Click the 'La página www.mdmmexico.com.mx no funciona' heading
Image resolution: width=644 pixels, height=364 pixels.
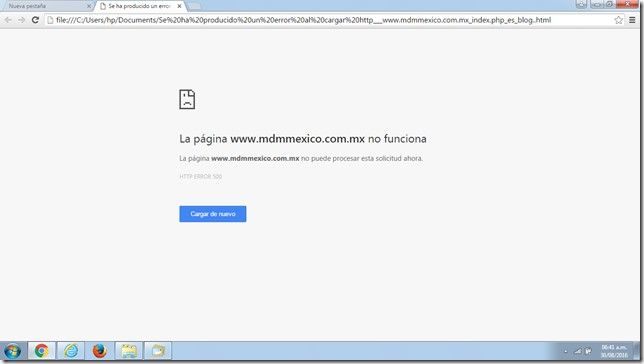(303, 139)
